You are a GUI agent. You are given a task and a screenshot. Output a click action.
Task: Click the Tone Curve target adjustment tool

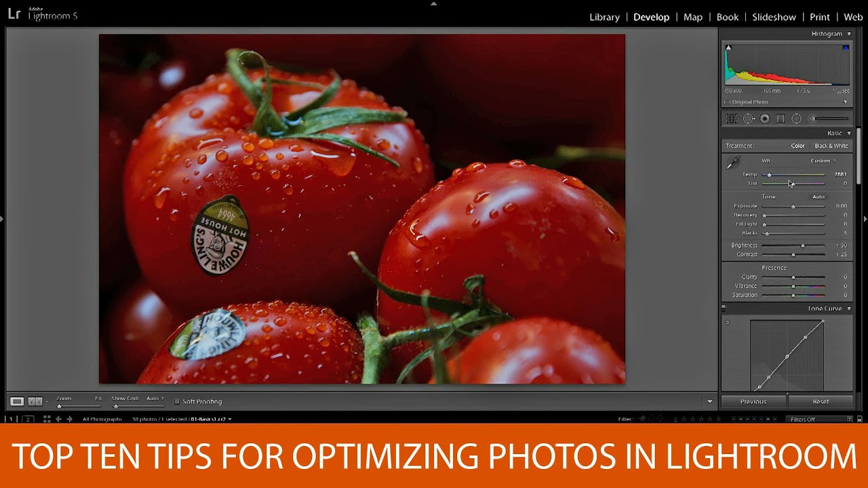point(728,322)
